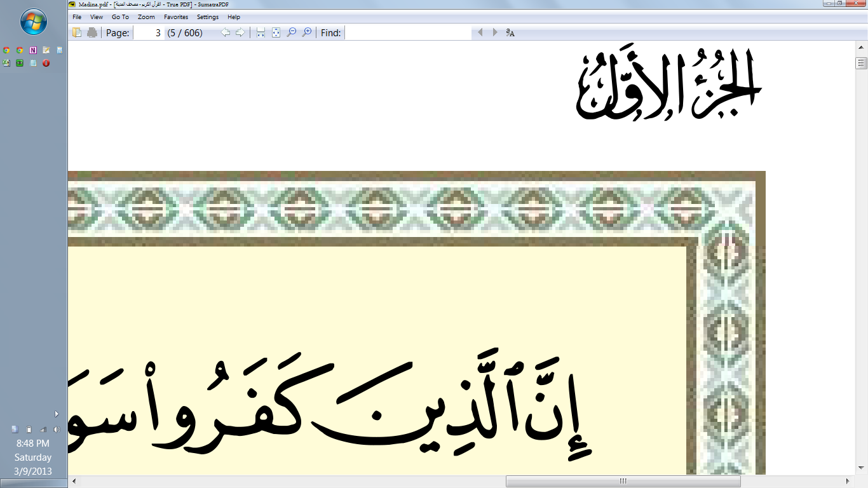Viewport: 868px width, 488px height.
Task: Open the Favorites menu
Action: click(175, 17)
